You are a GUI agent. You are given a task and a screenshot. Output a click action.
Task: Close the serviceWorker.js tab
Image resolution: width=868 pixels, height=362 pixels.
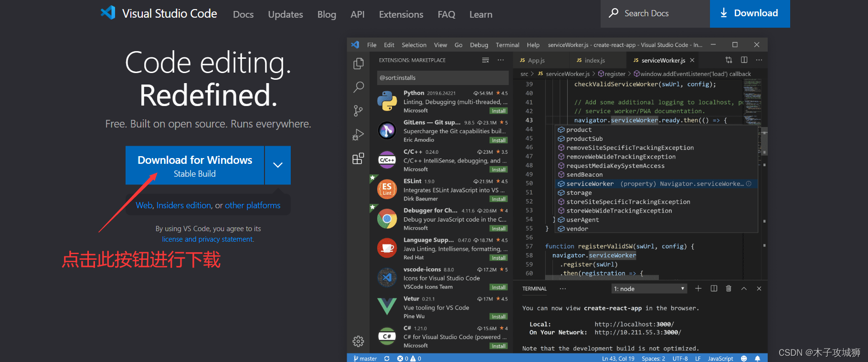pos(692,60)
